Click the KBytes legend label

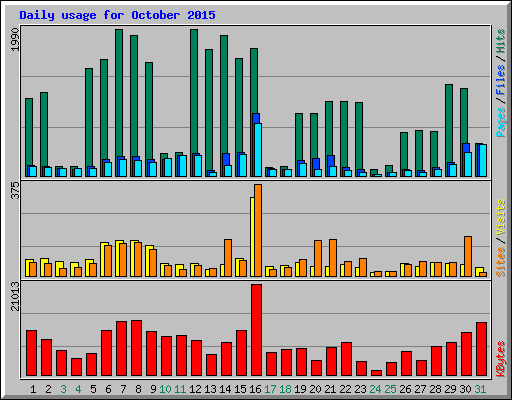pyautogui.click(x=501, y=359)
